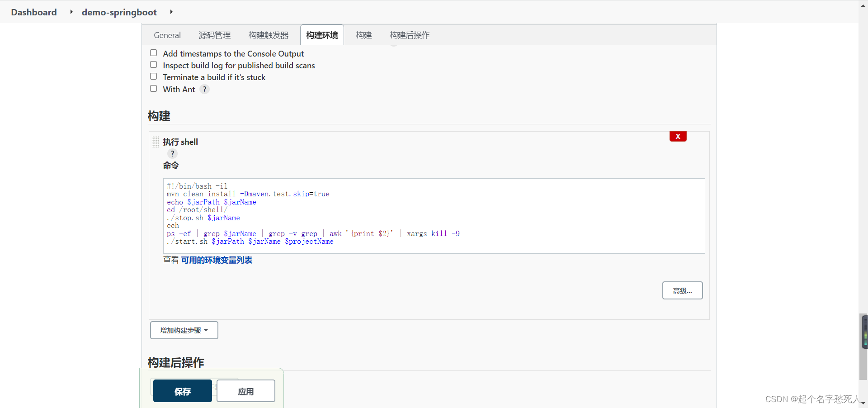Viewport: 868px width, 408px height.
Task: Delete the 执行 shell build step
Action: click(678, 136)
